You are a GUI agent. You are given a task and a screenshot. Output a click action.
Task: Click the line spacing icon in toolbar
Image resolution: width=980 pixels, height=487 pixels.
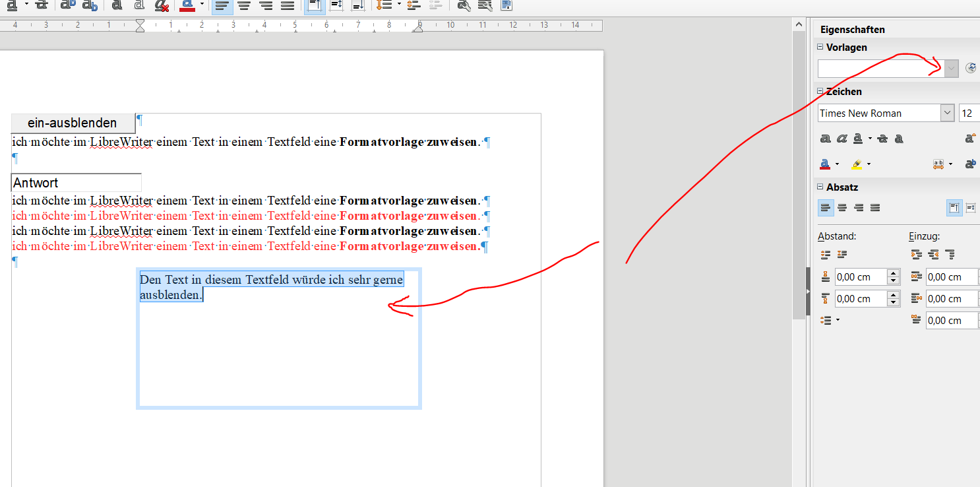pyautogui.click(x=384, y=5)
